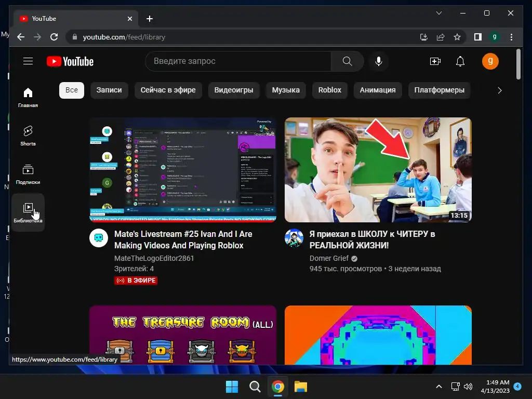Select the Анимация filter chip
Screen dimensions: 532x399
[378, 90]
